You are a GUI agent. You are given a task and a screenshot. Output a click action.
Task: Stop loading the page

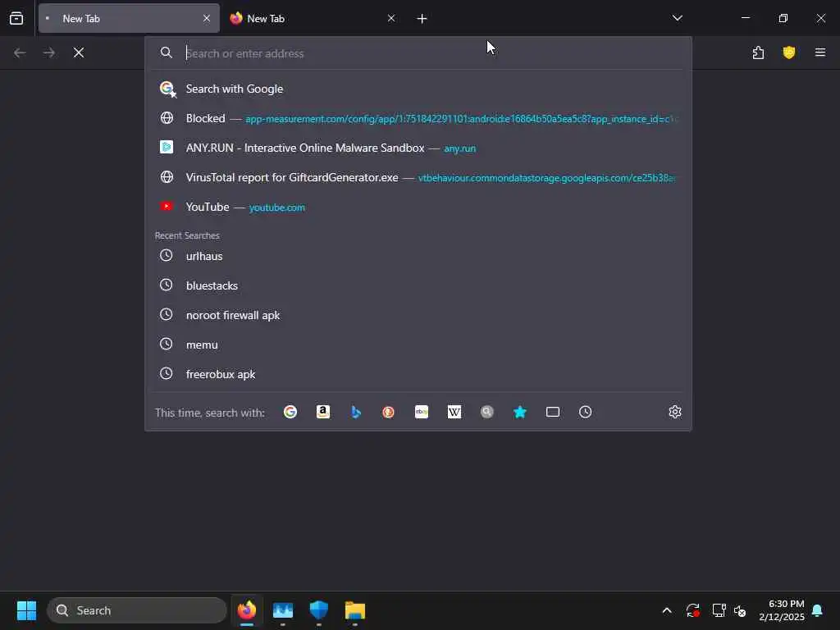79,52
